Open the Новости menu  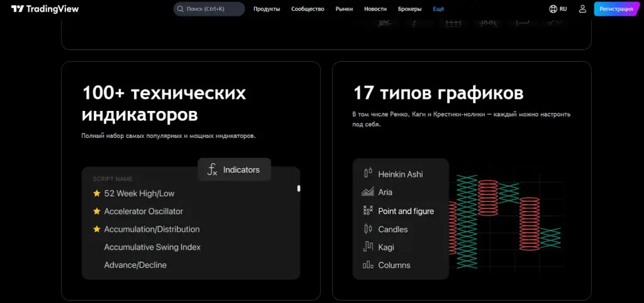[375, 9]
